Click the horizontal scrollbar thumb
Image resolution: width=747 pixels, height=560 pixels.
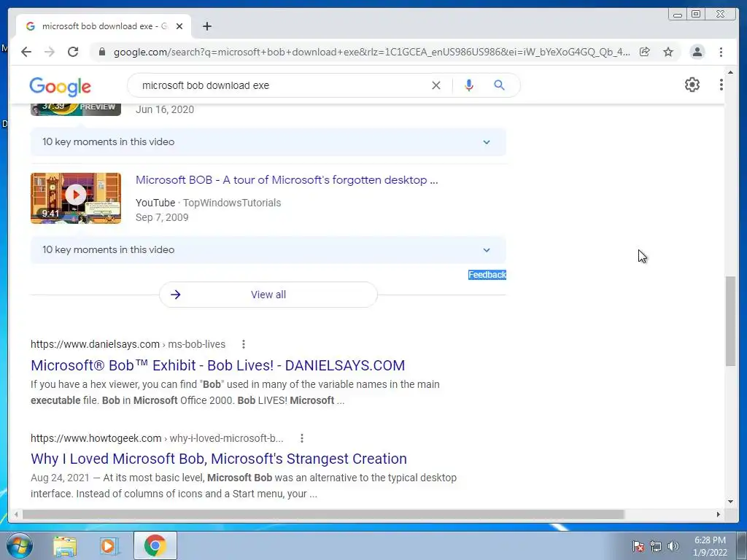click(x=323, y=514)
